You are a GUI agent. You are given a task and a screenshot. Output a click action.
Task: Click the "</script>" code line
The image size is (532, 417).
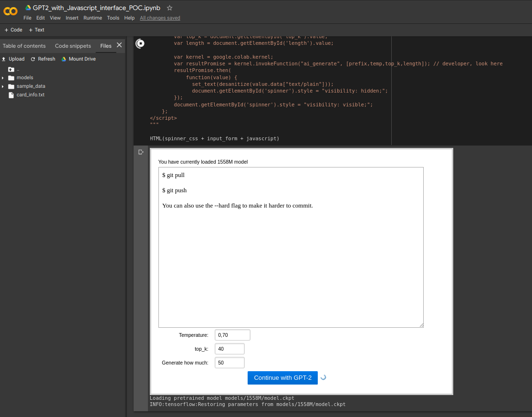coord(163,118)
